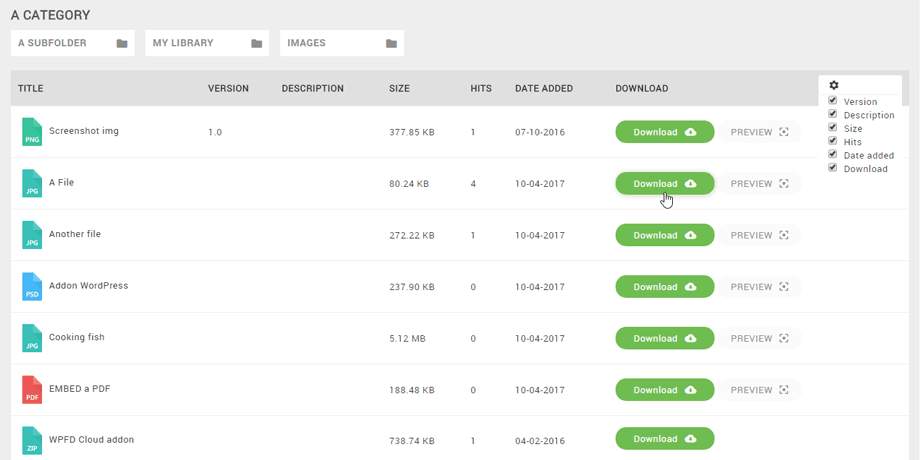The image size is (920, 460).
Task: Open the WPFD Cloud addon file title
Action: point(91,440)
